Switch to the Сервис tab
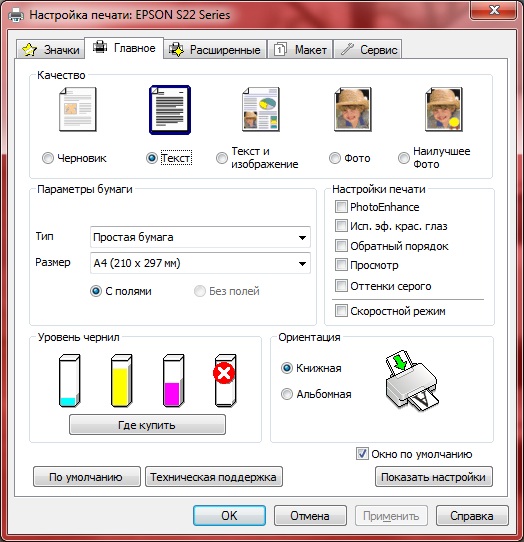Viewport: 524px width, 542px height. click(x=368, y=49)
